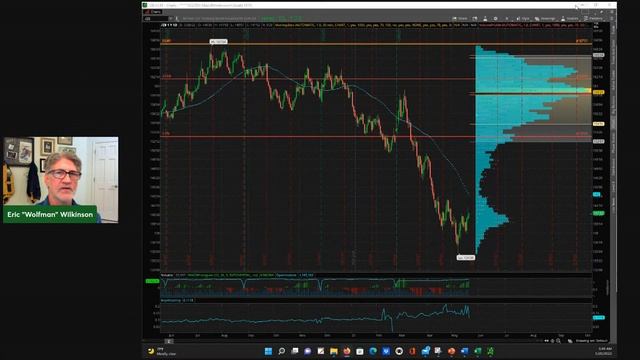Open the weather widget on the taskbar
Screen dimensions: 640x360
(x=162, y=351)
